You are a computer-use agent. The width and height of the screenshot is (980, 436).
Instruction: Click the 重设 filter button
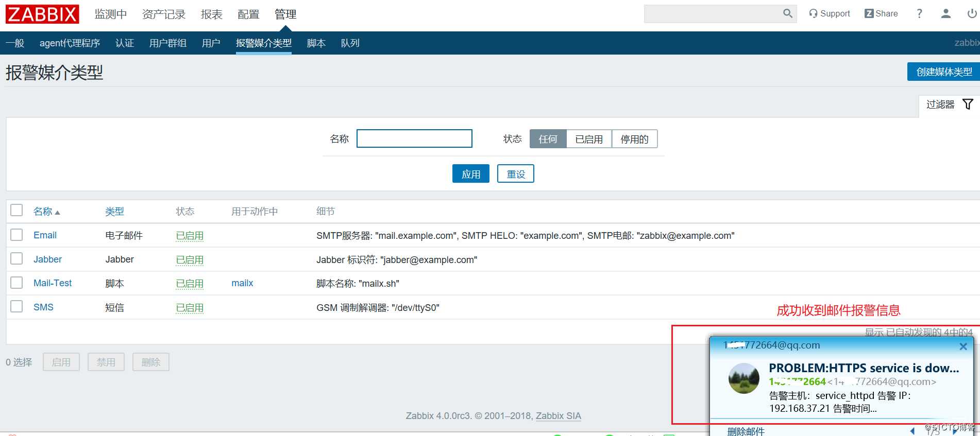tap(516, 174)
